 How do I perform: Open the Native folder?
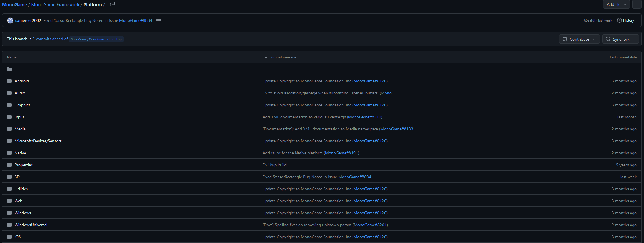20,153
